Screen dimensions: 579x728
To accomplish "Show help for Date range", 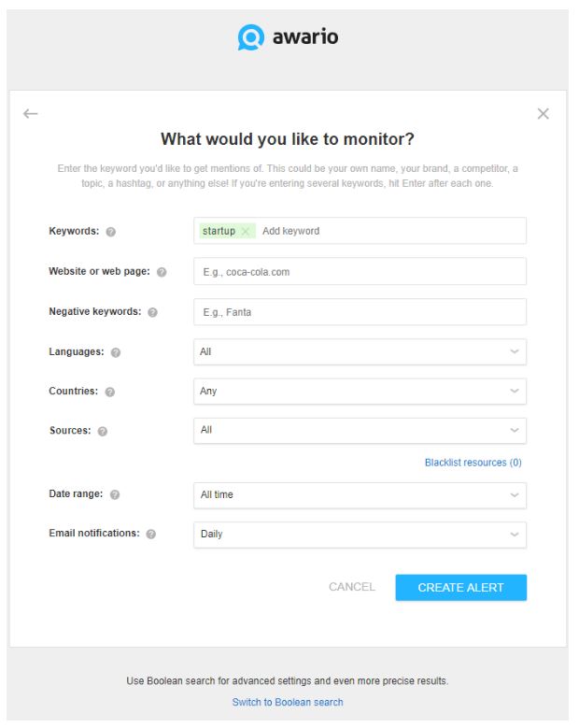I will tap(116, 494).
